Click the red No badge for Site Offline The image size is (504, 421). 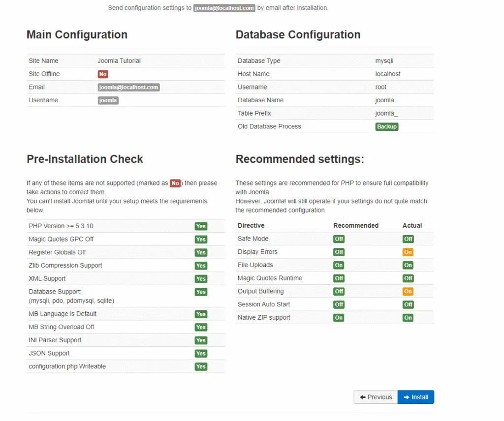[103, 74]
